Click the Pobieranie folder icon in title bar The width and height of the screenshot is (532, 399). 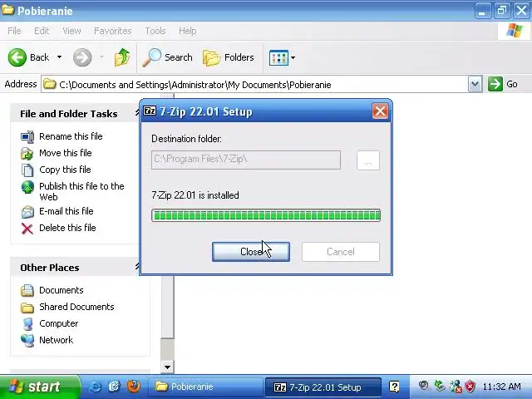[x=7, y=10]
